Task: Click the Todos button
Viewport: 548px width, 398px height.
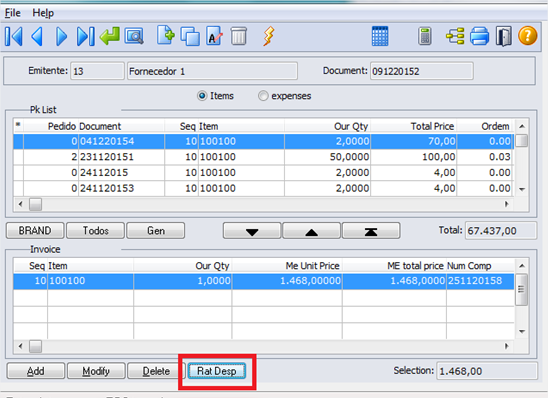Action: click(95, 231)
